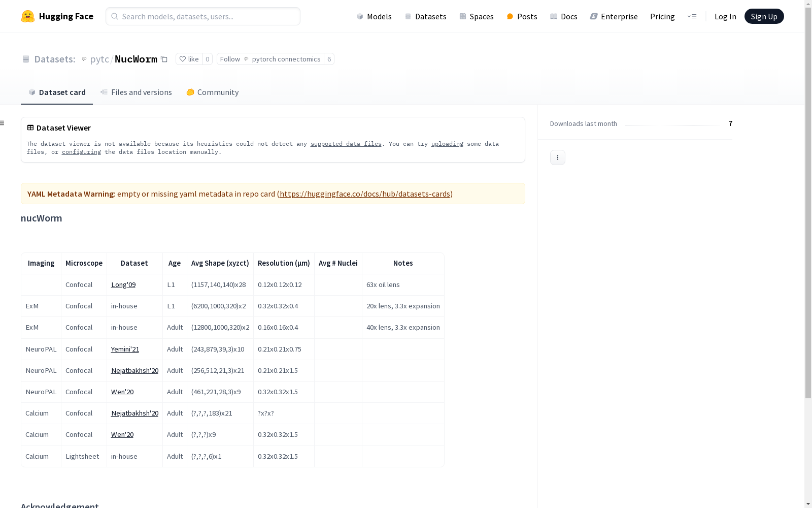Viewport: 812px width, 508px height.
Task: Open Wen'20 link in Calcium row
Action: [x=122, y=434]
